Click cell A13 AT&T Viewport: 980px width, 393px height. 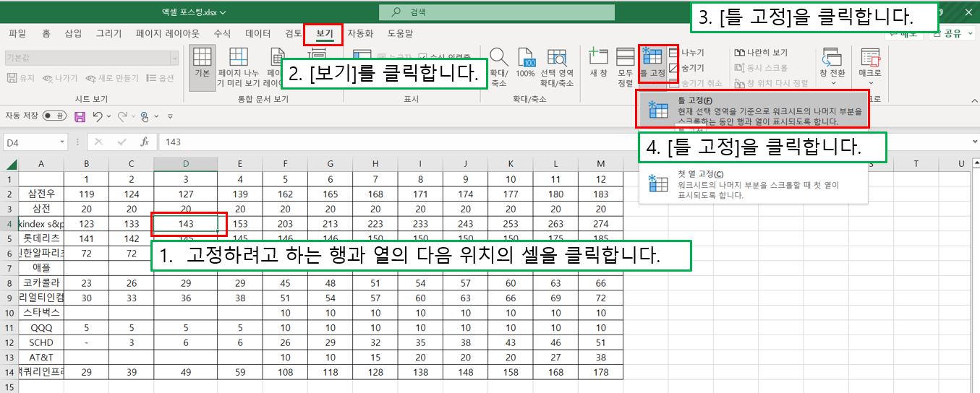[x=41, y=358]
